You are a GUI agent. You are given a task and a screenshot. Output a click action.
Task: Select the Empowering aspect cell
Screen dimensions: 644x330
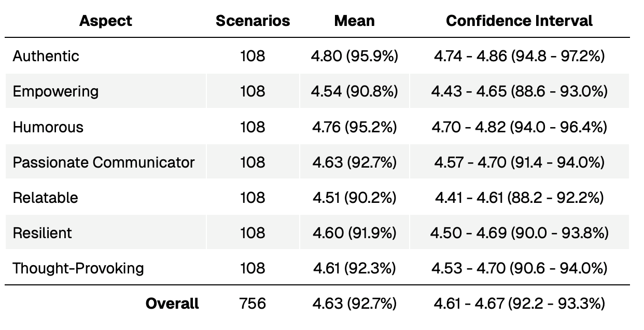point(55,91)
